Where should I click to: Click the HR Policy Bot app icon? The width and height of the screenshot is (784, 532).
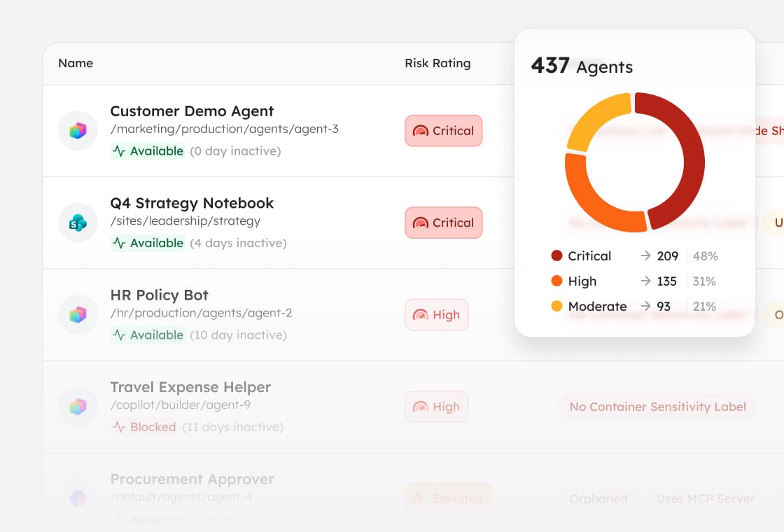78,314
